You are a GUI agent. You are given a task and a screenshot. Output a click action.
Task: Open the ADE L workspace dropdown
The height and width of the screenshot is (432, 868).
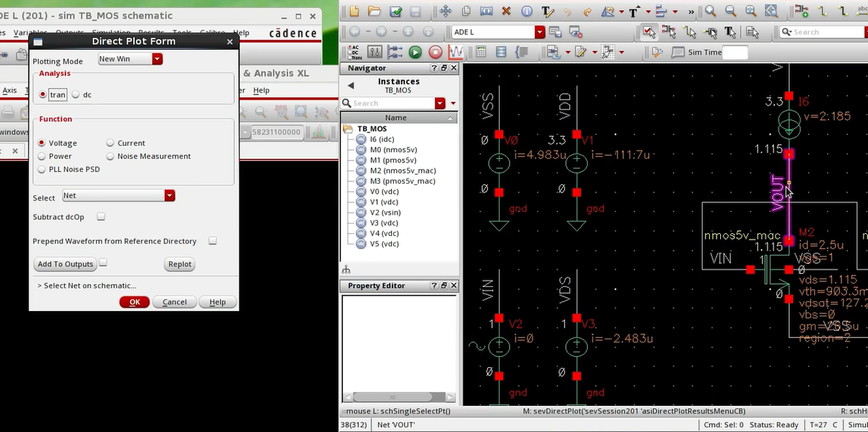click(540, 32)
